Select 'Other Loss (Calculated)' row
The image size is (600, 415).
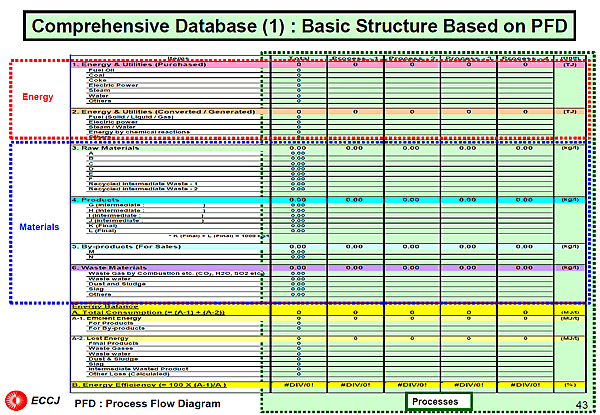pyautogui.click(x=129, y=374)
